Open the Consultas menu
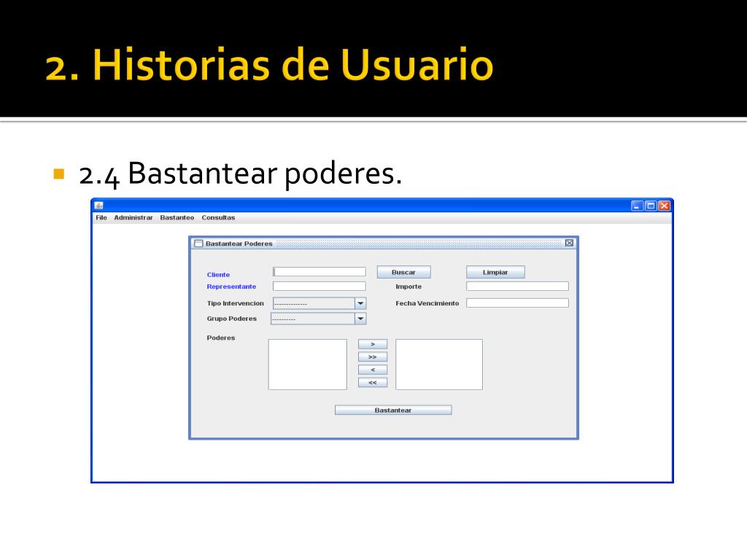 218,217
